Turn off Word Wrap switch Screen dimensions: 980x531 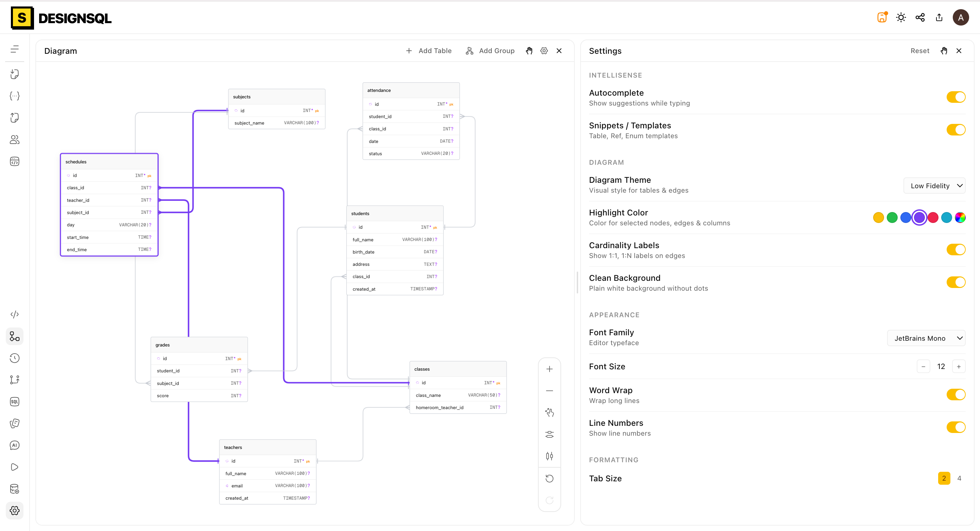(x=955, y=395)
